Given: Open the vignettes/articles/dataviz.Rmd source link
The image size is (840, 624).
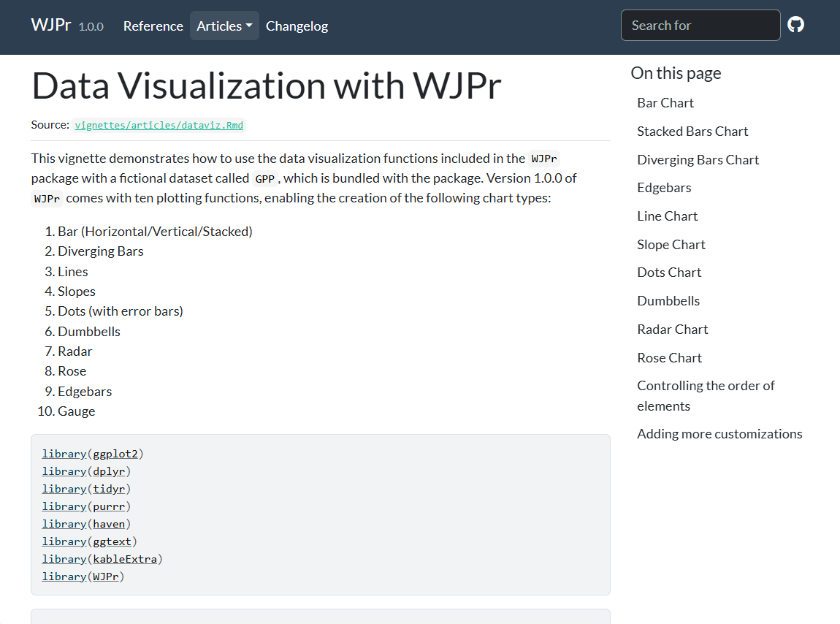Looking at the screenshot, I should [159, 125].
